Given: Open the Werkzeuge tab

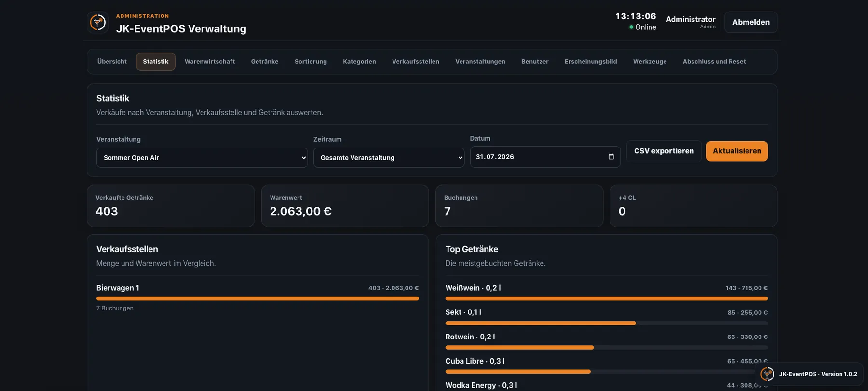Looking at the screenshot, I should [650, 62].
